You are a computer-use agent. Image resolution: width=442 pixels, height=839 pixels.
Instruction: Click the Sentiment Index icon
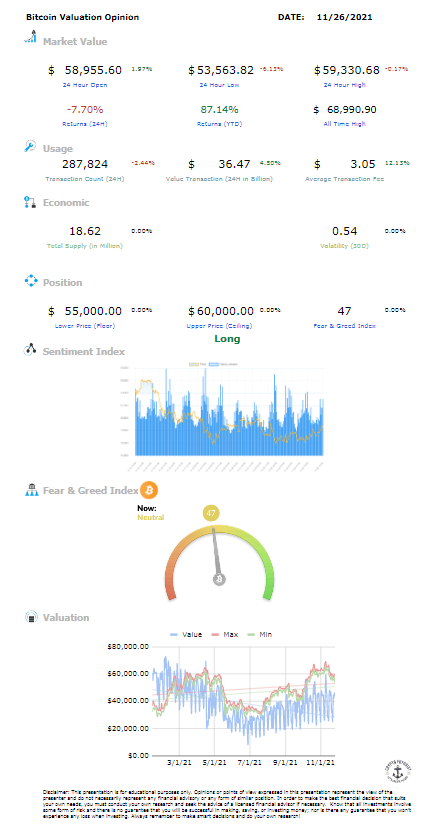click(30, 350)
